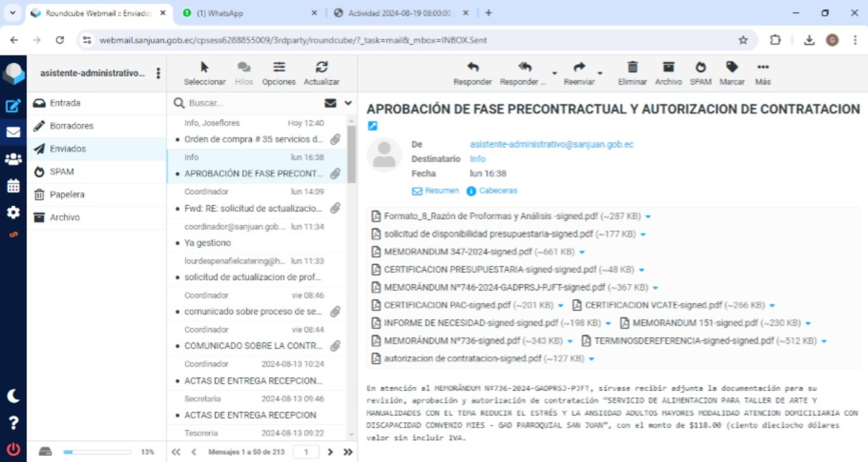Open the settings gear in left sidebar
868x462 pixels.
tap(13, 212)
